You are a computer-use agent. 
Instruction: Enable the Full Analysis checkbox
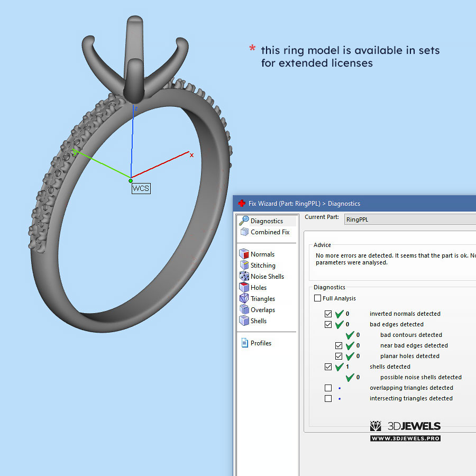(x=318, y=298)
